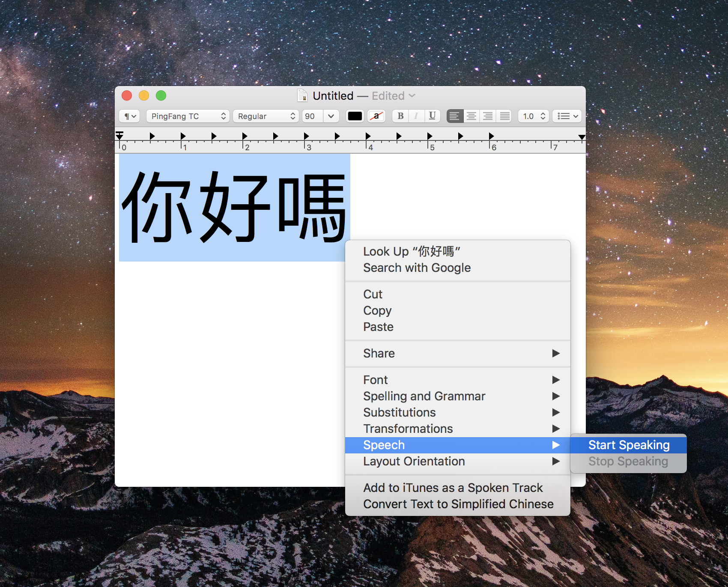Open the list bullet style menu
The height and width of the screenshot is (587, 728).
click(567, 116)
